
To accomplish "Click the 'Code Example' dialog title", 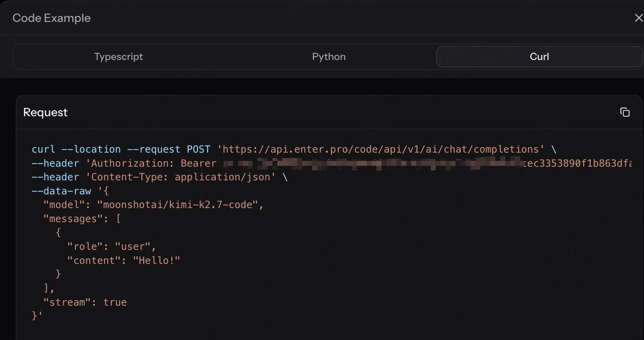I will 52,18.
